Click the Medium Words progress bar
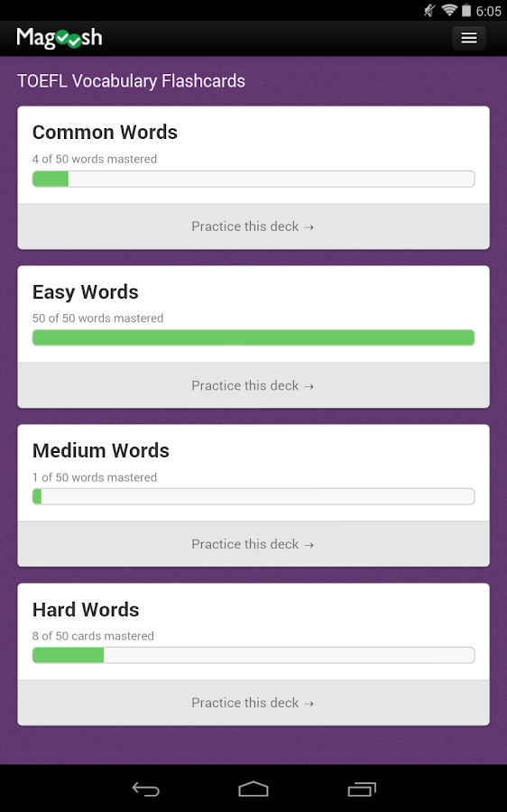The width and height of the screenshot is (507, 812). point(253,496)
